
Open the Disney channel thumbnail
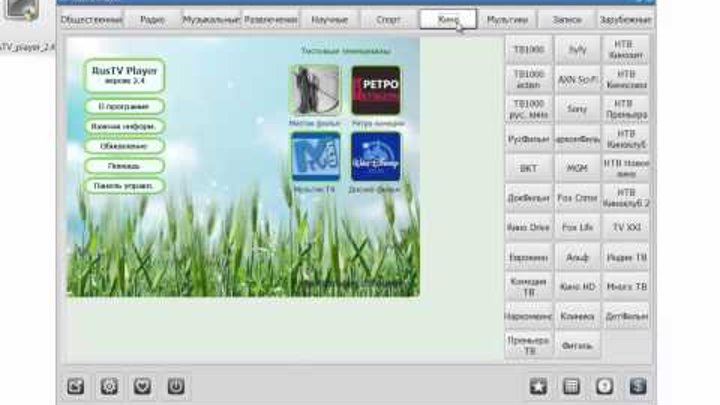[376, 157]
